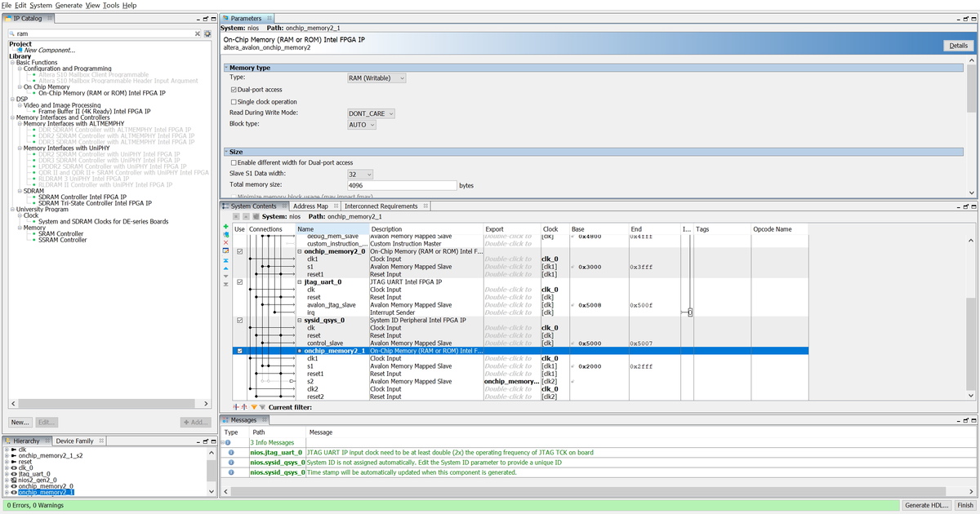Open Read During Write Mode dropdown
The image size is (980, 514).
pyautogui.click(x=372, y=113)
